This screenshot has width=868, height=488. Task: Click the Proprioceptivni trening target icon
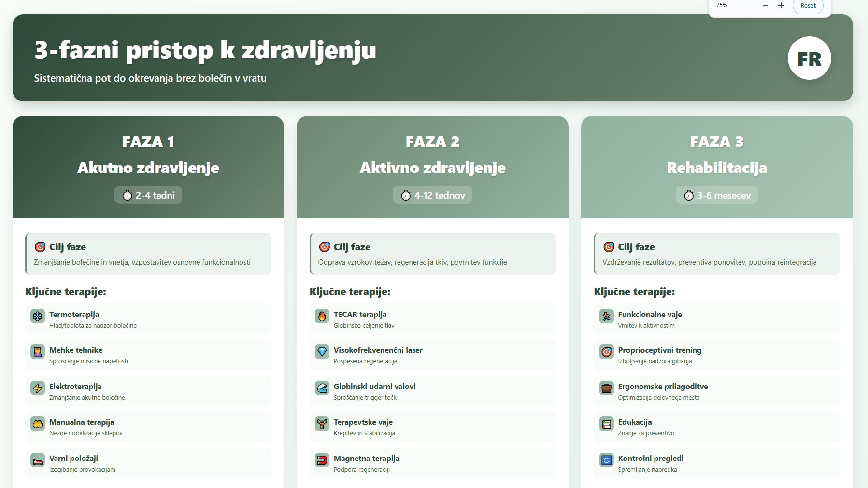[606, 352]
